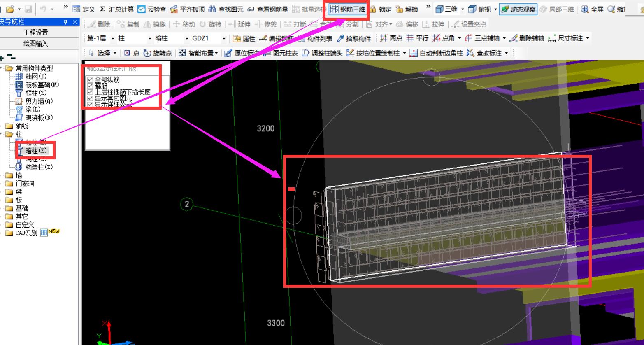644x345 pixels.
Task: Click 拾取构件 pick component tool
Action: tap(354, 38)
